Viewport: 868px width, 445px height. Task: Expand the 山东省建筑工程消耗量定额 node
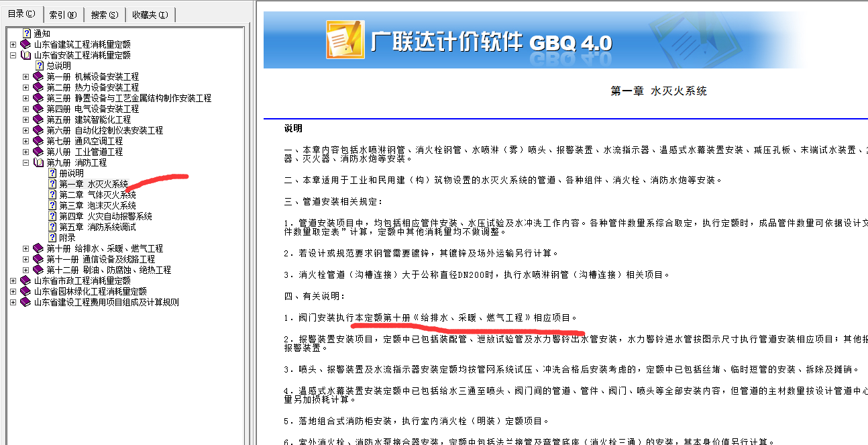13,44
